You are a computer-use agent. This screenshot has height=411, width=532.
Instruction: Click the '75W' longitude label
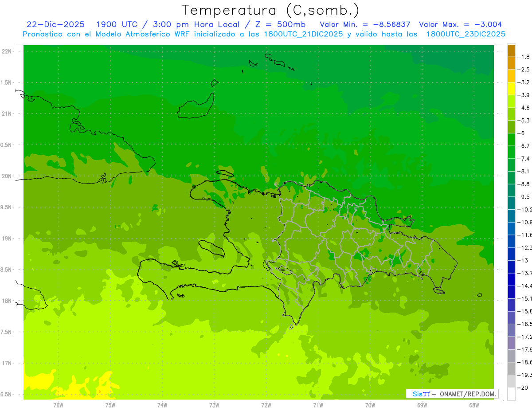110,405
